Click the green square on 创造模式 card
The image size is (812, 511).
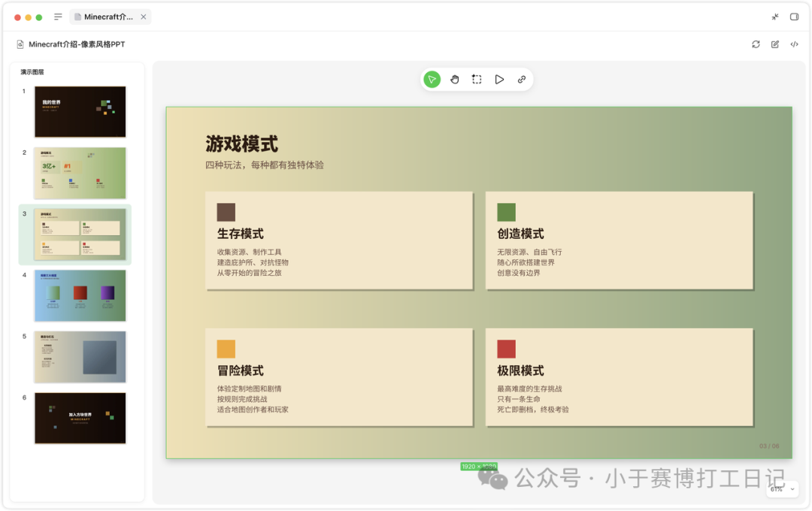pyautogui.click(x=507, y=212)
